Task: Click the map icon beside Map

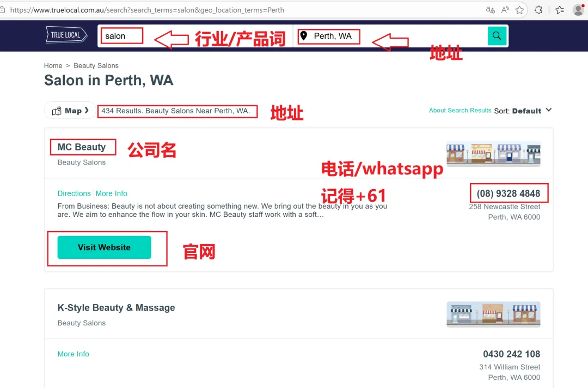Action: tap(57, 111)
